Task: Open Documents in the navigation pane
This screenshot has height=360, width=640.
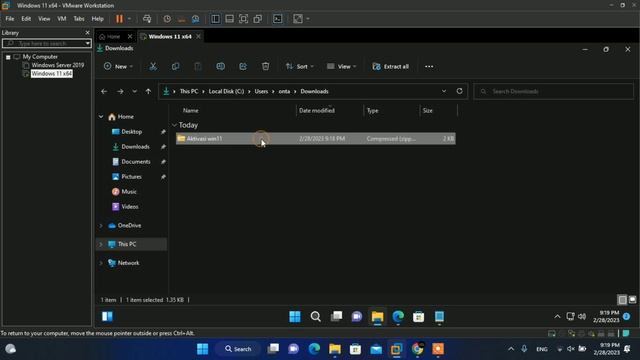Action: tap(136, 162)
